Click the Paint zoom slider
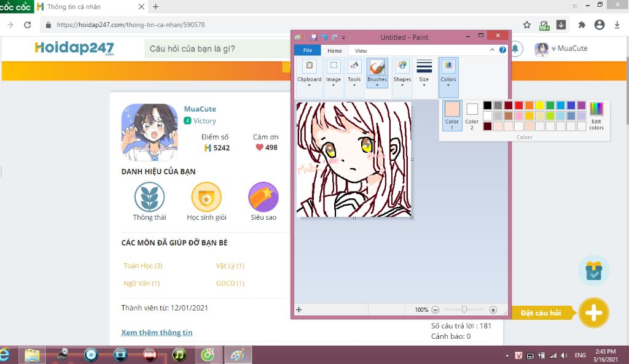This screenshot has width=629, height=364. coord(464,309)
